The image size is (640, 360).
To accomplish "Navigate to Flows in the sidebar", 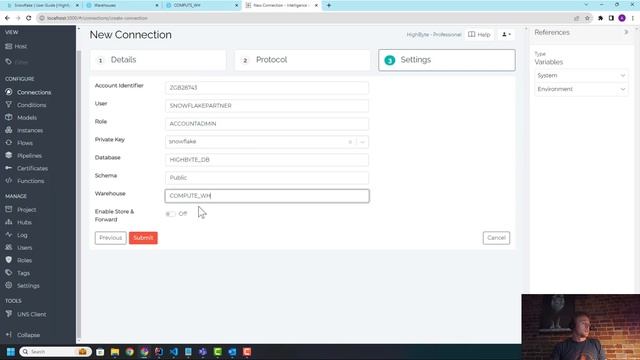I will pos(19,143).
